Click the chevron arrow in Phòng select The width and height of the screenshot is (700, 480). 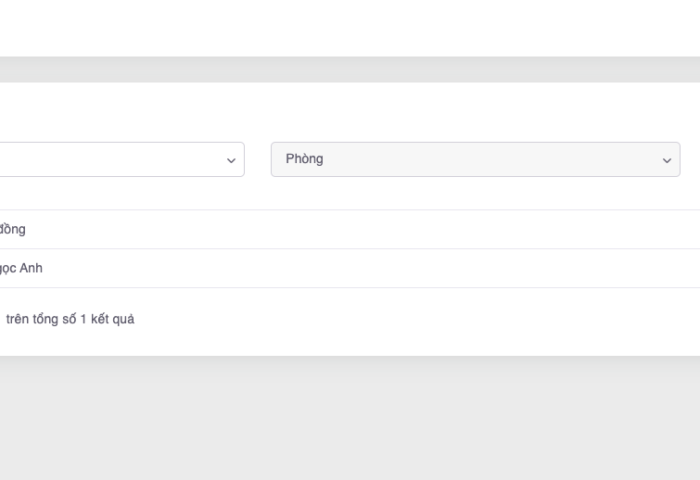(x=667, y=160)
